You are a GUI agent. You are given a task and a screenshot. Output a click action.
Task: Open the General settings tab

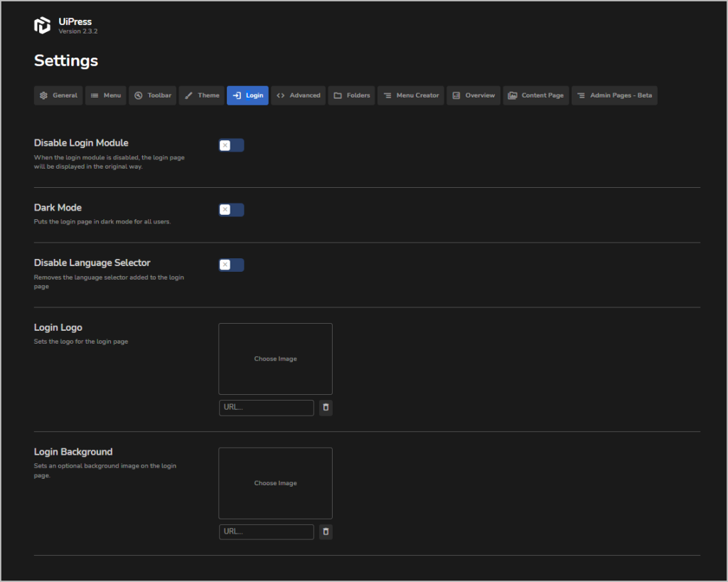point(58,95)
